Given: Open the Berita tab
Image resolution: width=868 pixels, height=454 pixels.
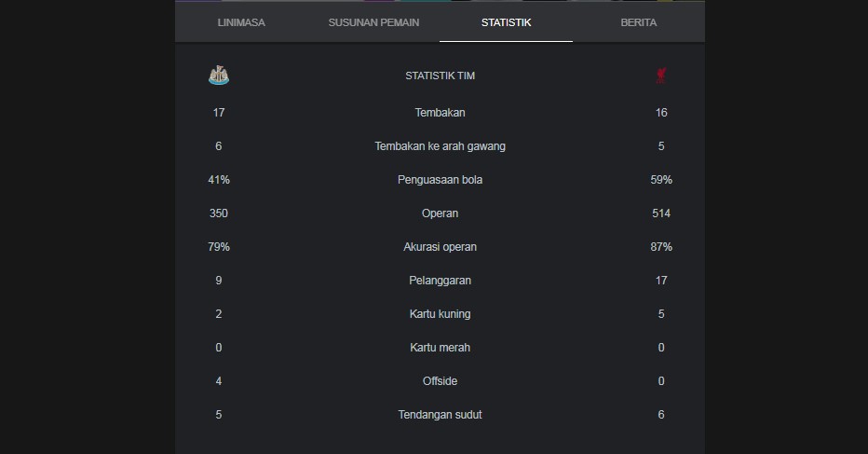Looking at the screenshot, I should click(x=638, y=22).
